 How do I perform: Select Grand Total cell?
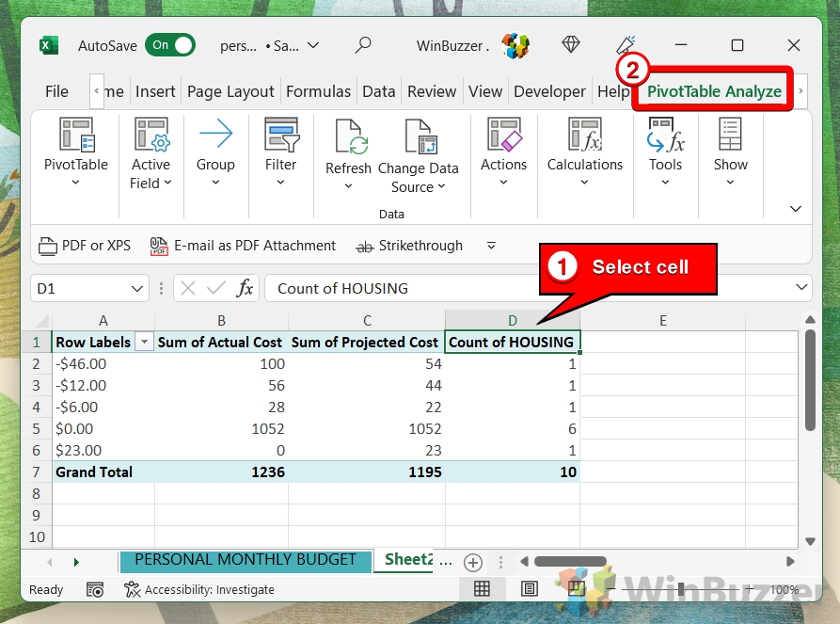point(103,472)
